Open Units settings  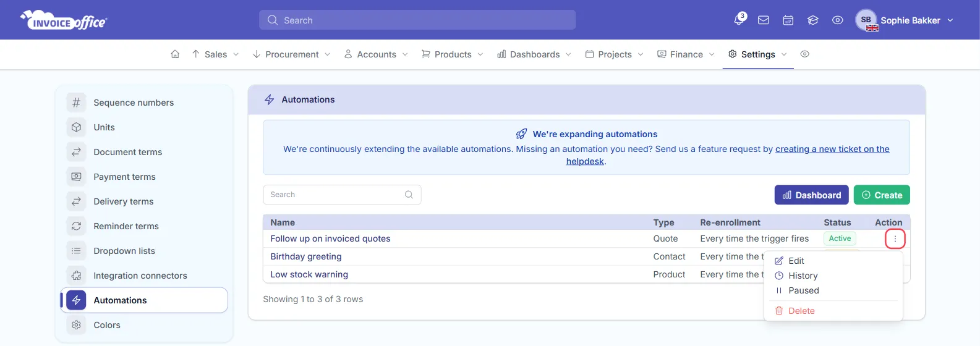104,127
